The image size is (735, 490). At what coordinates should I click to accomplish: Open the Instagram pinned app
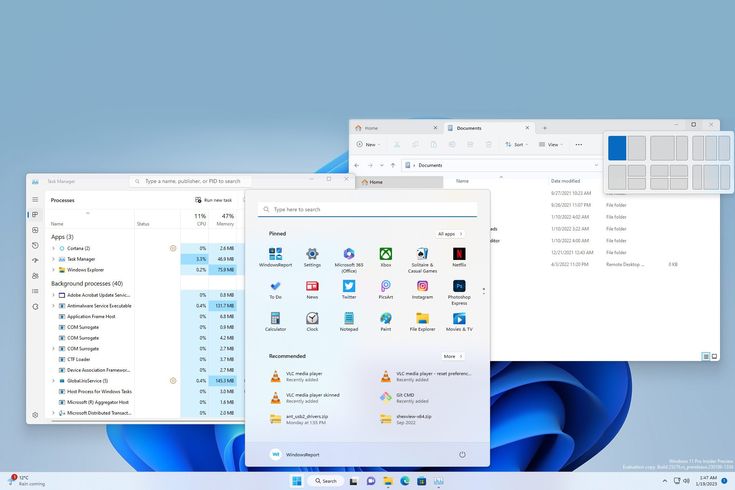click(x=422, y=287)
